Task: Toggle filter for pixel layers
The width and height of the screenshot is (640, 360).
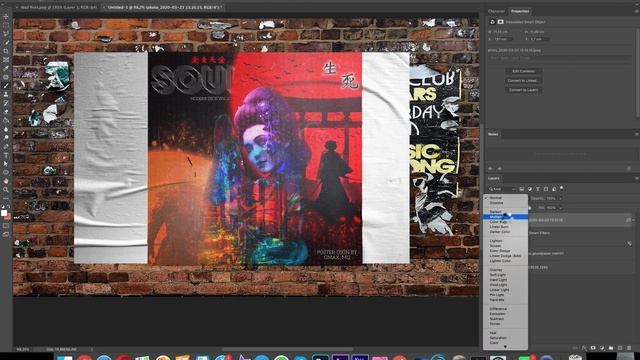Action: [x=522, y=189]
